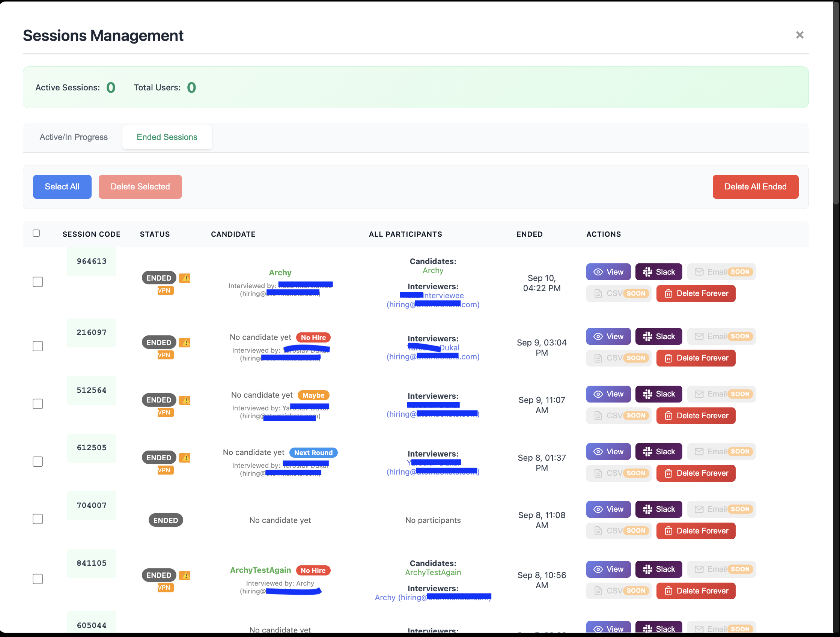Click the warning icon on session 841105

(185, 575)
